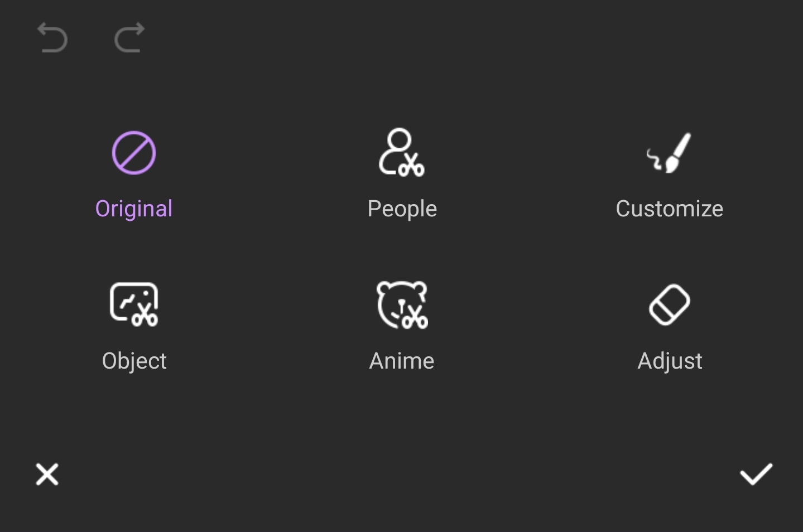Viewport: 803px width, 532px height.
Task: Tap the undo arrow icon
Action: 52,38
